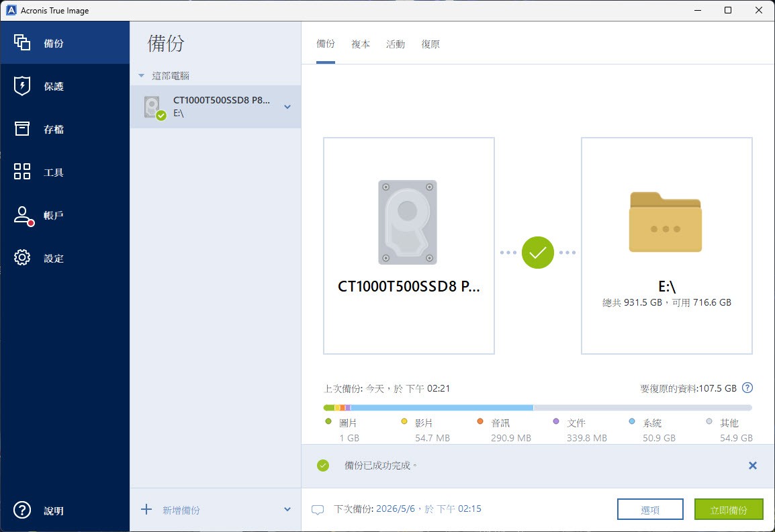Dismiss the 備份已成功完成 notification
Image resolution: width=775 pixels, height=532 pixels.
click(x=753, y=465)
